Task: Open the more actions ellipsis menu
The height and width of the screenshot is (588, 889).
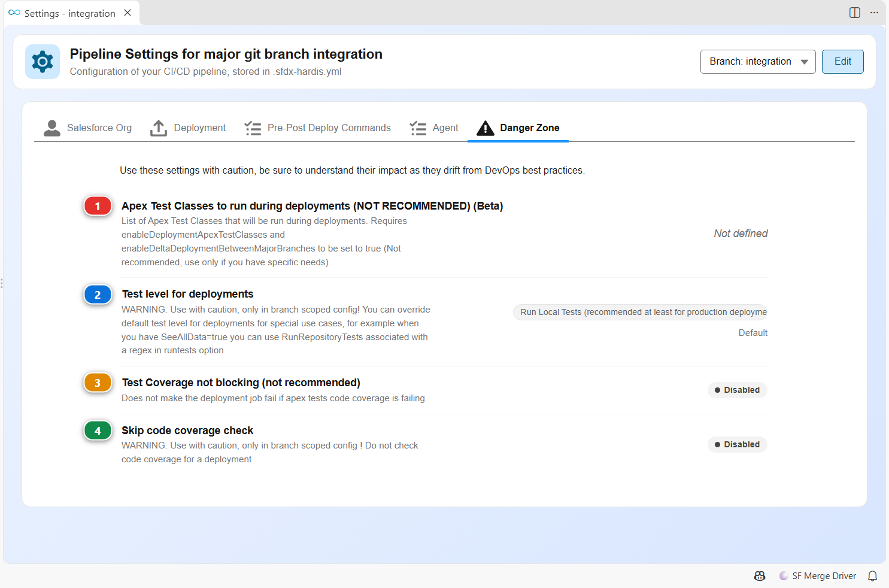Action: [874, 13]
